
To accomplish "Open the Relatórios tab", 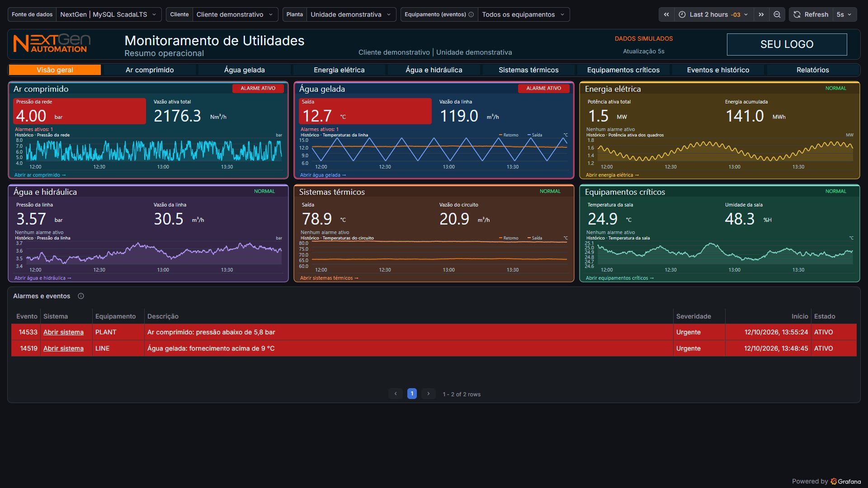I will tap(813, 70).
